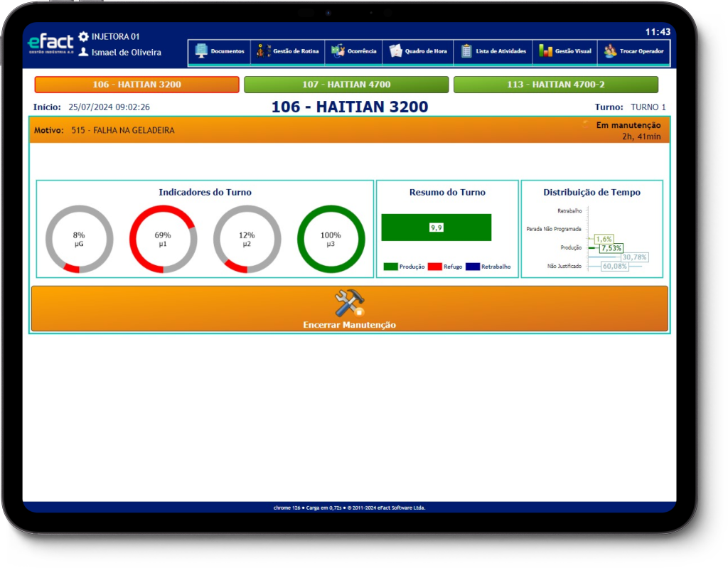
Task: Click the Documentos monitor icon
Action: click(x=201, y=51)
